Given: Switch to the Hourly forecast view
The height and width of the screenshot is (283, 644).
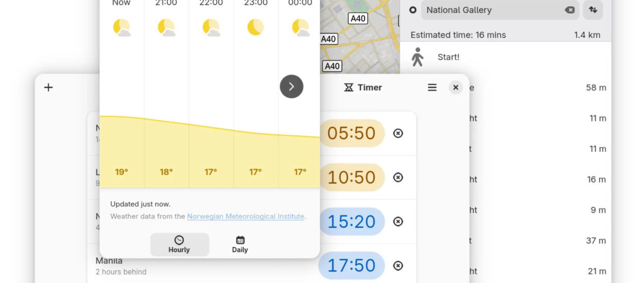Looking at the screenshot, I should tap(179, 244).
